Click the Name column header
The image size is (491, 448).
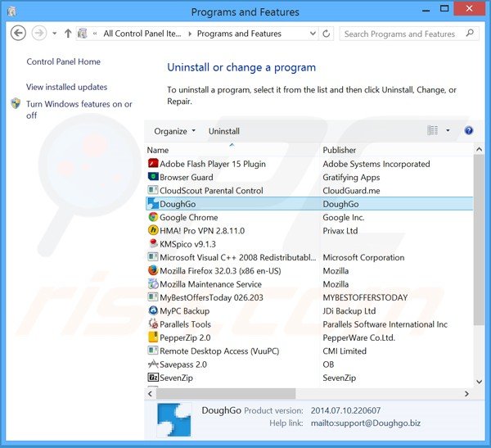click(233, 150)
